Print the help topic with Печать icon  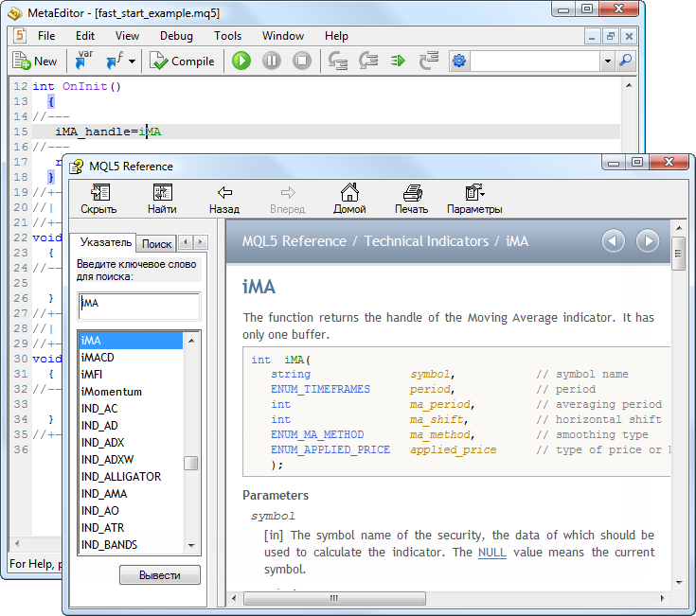pyautogui.click(x=411, y=199)
